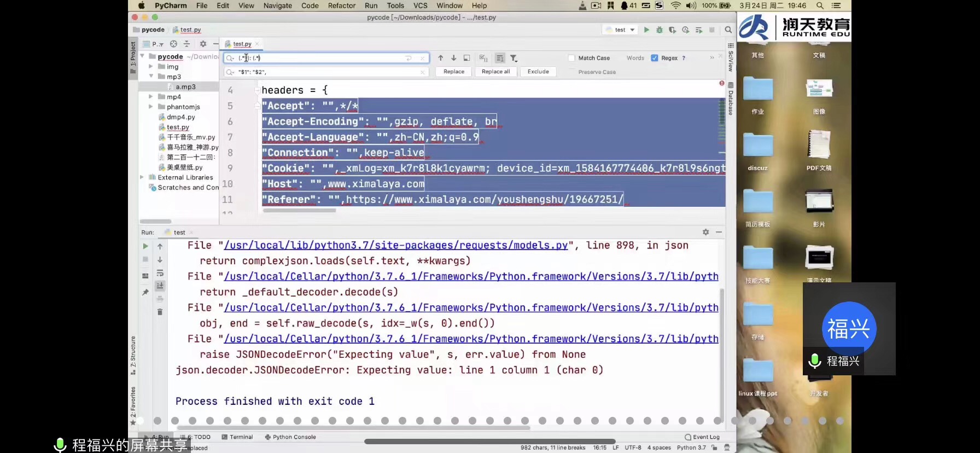Collapse the mp3 folder in project tree
This screenshot has height=453, width=980.
151,77
